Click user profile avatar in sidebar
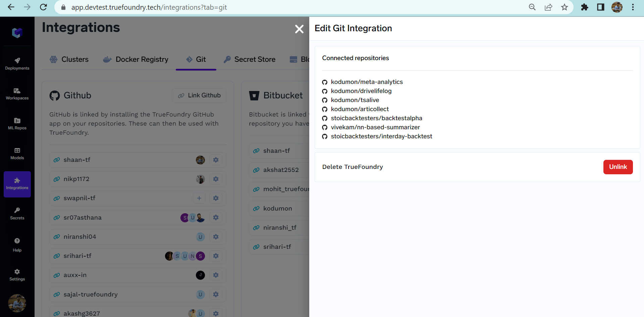 (17, 303)
